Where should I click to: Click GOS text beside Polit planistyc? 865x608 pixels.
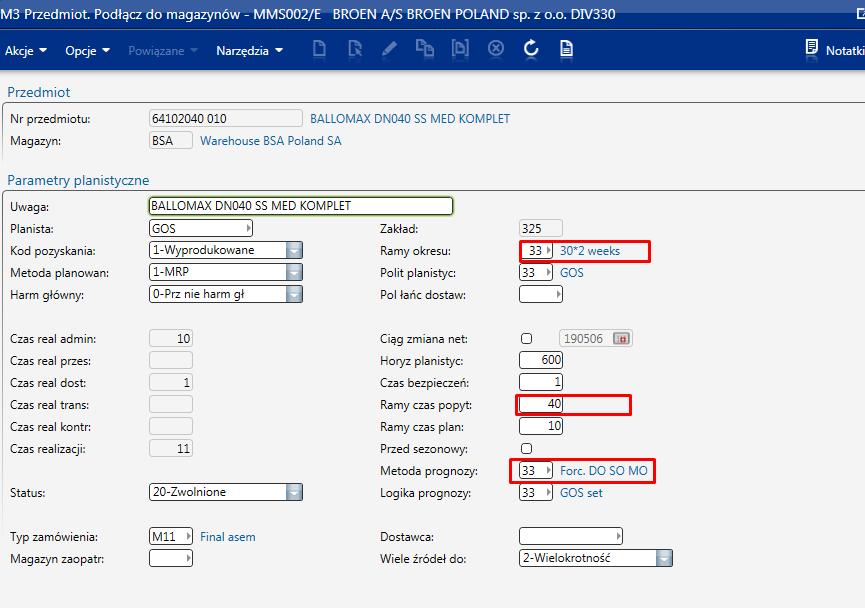coord(572,273)
